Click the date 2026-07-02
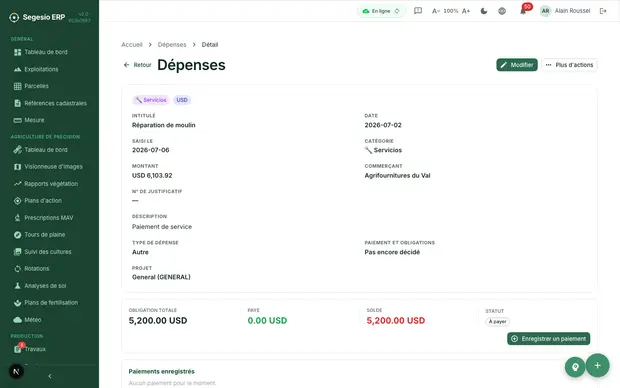The image size is (620, 388). tap(383, 125)
